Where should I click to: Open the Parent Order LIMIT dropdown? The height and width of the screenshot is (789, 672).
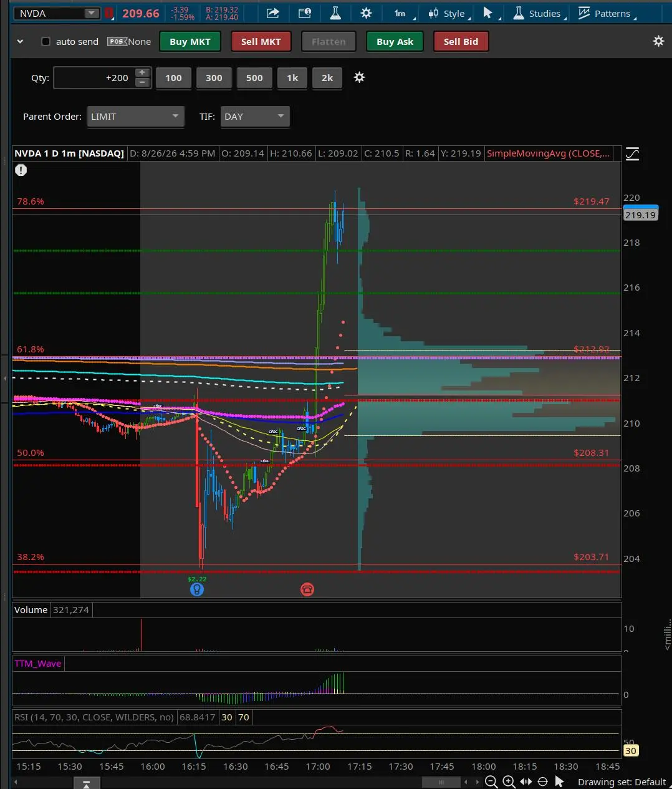[x=135, y=117]
